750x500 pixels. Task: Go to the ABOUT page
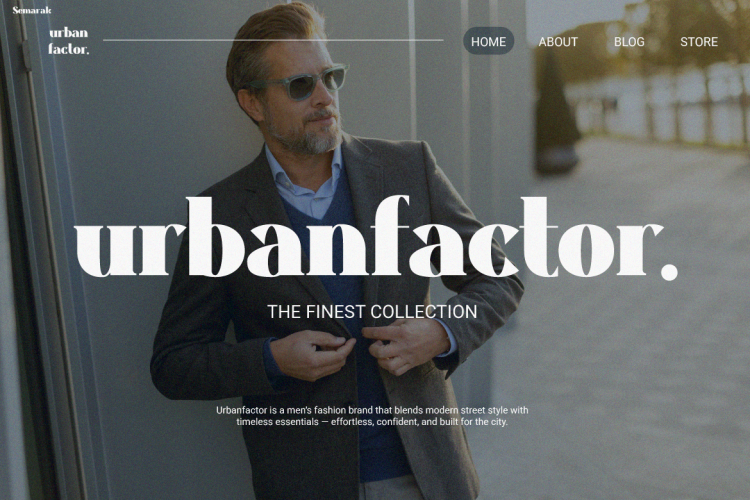[558, 42]
